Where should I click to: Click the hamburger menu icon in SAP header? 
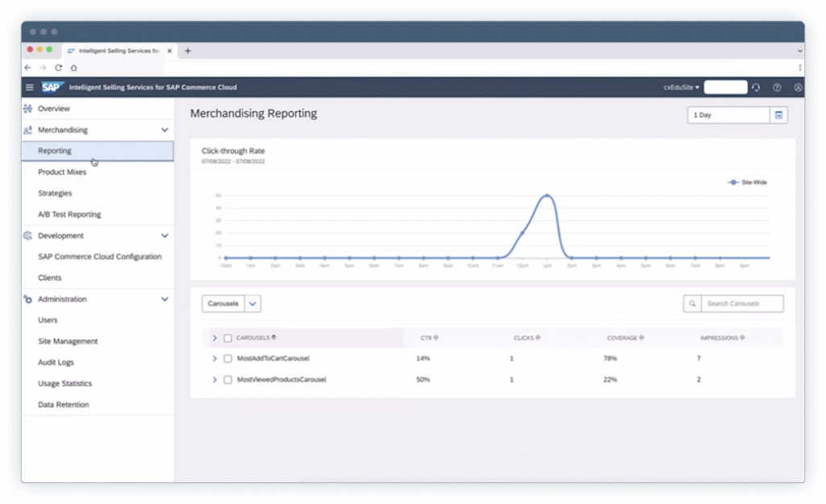coord(30,87)
